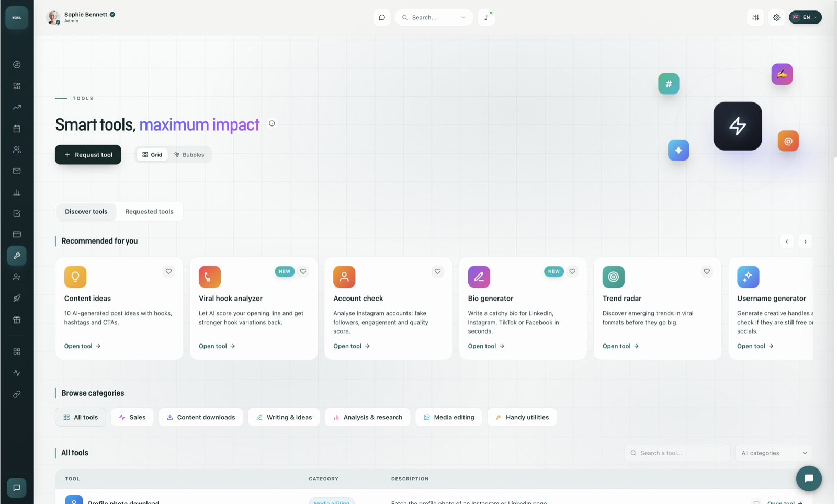Image resolution: width=837 pixels, height=504 pixels.
Task: Open tool link on Trend radar card
Action: coord(621,346)
